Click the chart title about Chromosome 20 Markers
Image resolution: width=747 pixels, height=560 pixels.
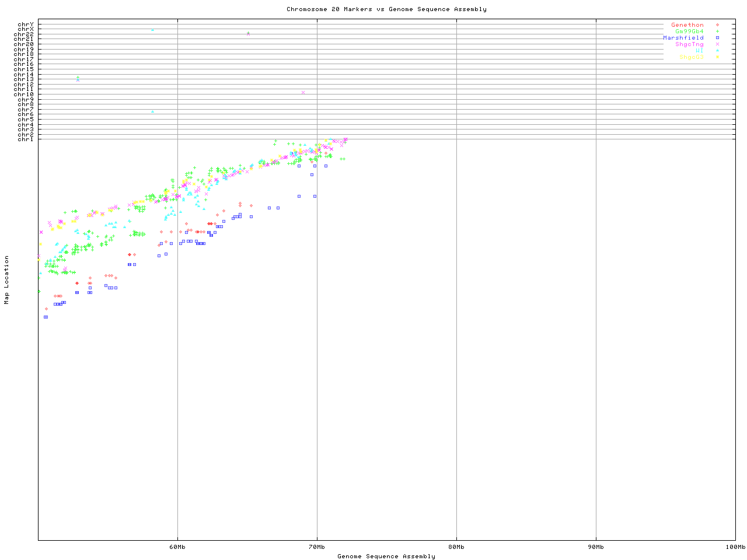[386, 9]
